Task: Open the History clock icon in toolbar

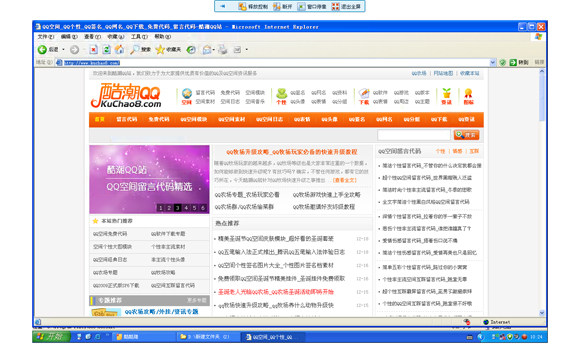Action: (x=191, y=50)
